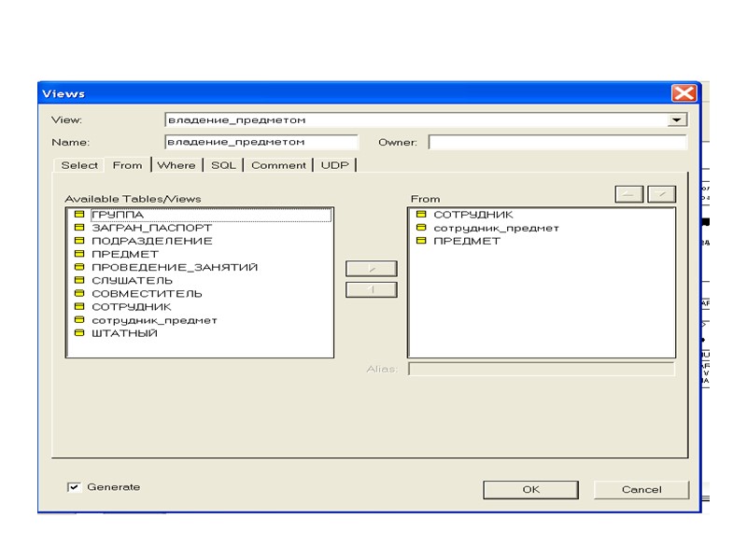Click the table icon beside СЛУШАТЕЛЬ
Image resolution: width=747 pixels, height=560 pixels.
click(x=79, y=280)
